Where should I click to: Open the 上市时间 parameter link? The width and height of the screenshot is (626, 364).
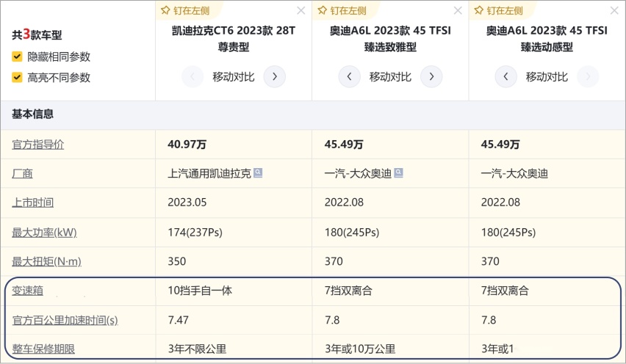(33, 203)
